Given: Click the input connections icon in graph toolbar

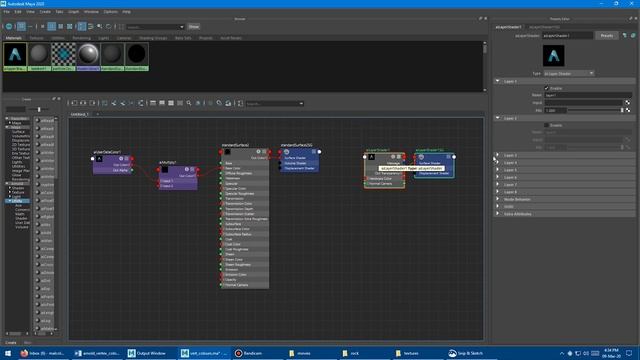Looking at the screenshot, I should 74,103.
